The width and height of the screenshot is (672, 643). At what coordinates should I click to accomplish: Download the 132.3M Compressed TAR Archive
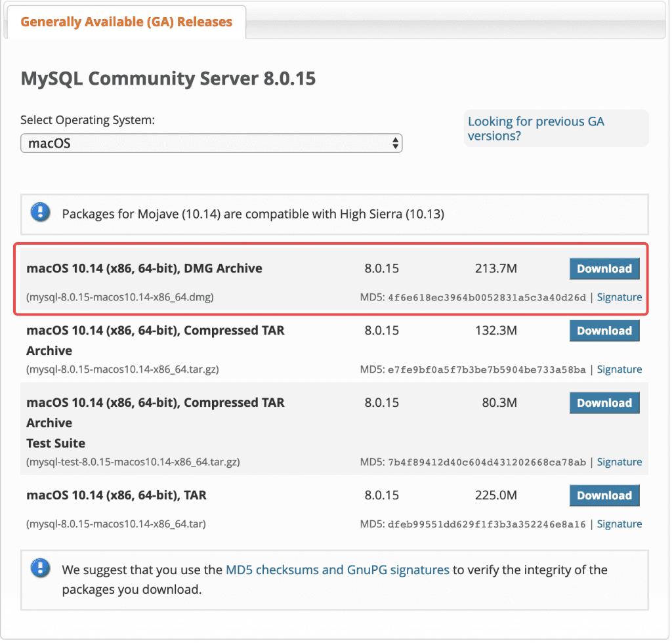[604, 330]
